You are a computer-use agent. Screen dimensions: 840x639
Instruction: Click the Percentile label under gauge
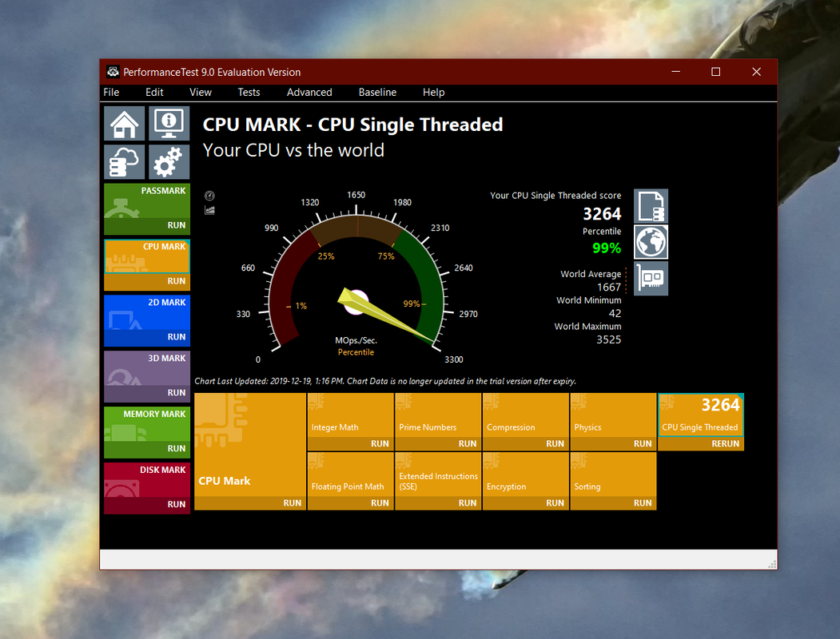click(356, 352)
